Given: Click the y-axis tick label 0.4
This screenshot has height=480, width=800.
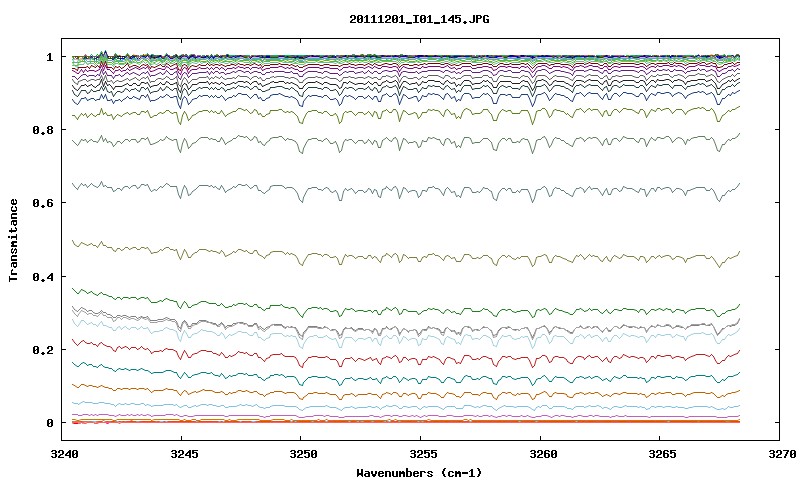Looking at the screenshot, I should coord(43,276).
